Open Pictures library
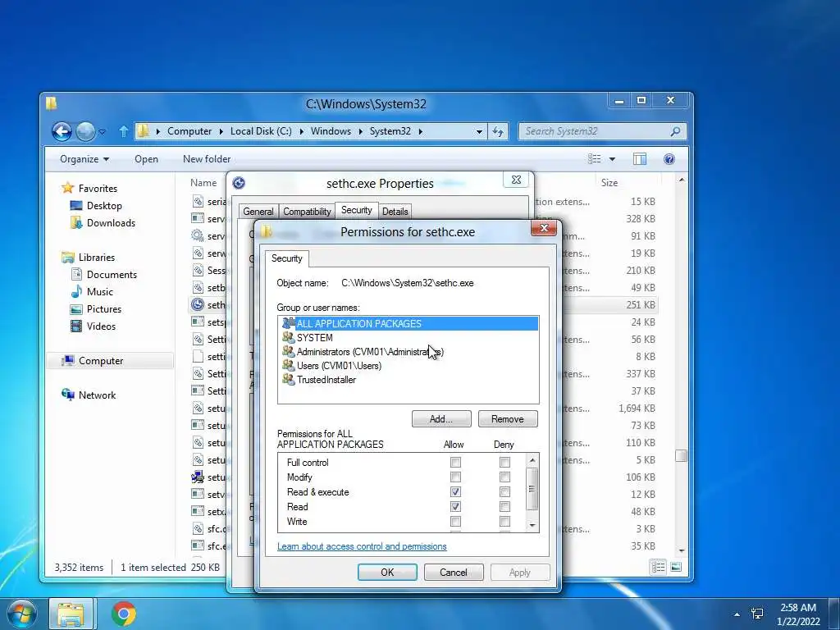 104,309
